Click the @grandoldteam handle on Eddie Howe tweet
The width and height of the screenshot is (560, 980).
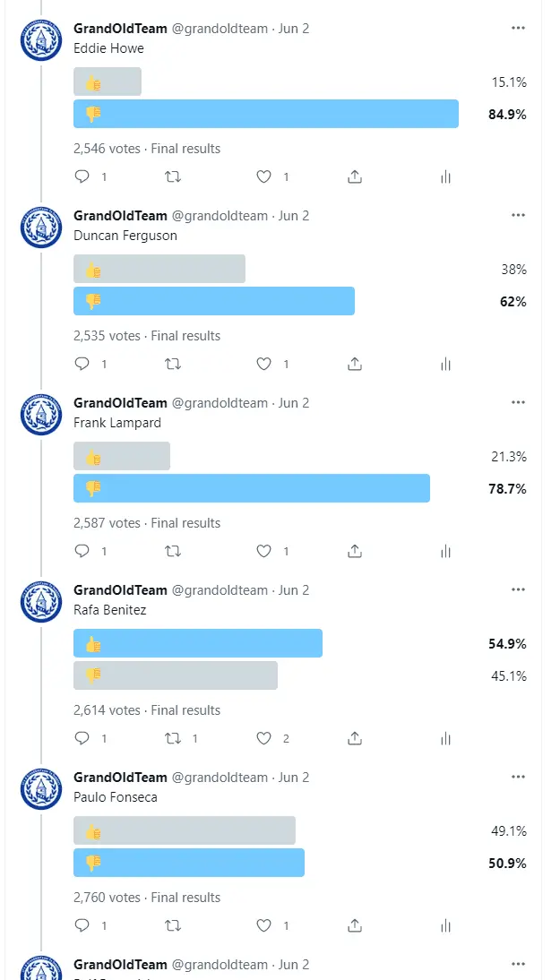click(x=220, y=29)
